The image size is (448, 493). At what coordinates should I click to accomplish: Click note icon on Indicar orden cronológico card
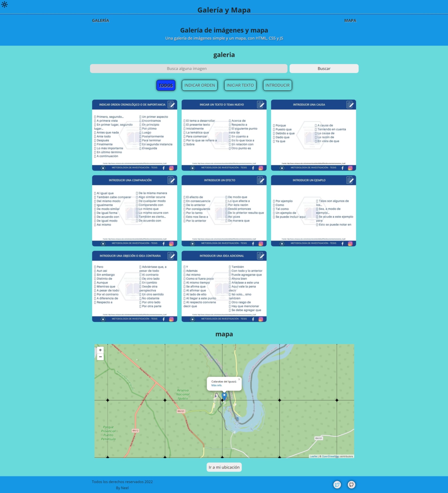[x=171, y=104]
